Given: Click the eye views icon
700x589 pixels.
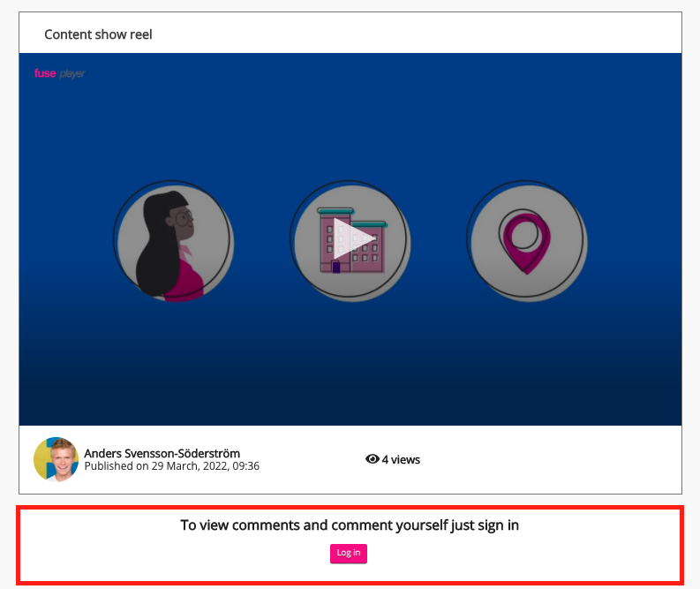Looking at the screenshot, I should coord(372,459).
